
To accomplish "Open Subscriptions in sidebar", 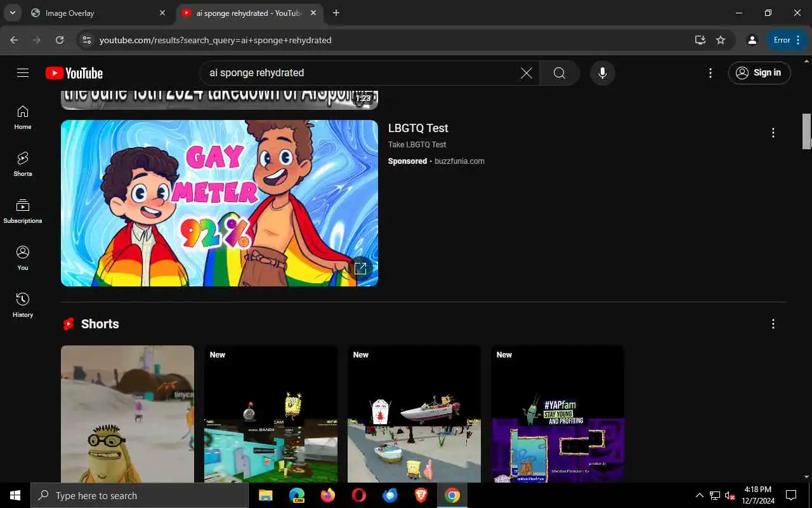I will click(x=23, y=211).
